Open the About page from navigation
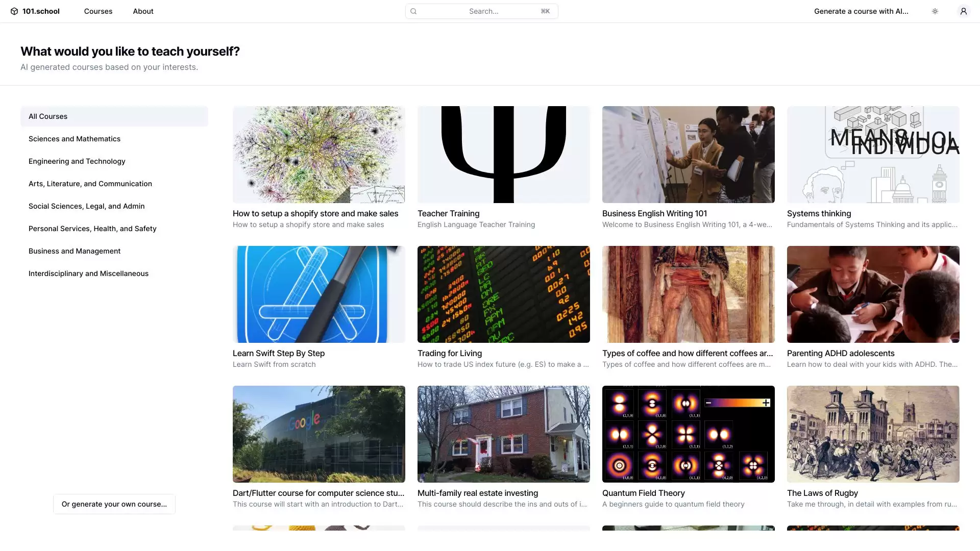Image resolution: width=980 pixels, height=551 pixels. 143,11
